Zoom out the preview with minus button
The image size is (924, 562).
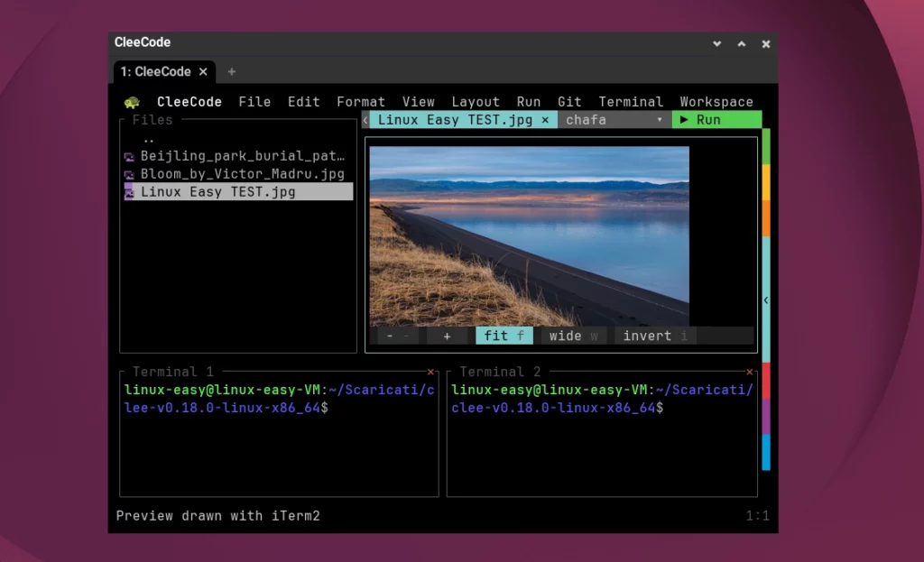pos(397,336)
